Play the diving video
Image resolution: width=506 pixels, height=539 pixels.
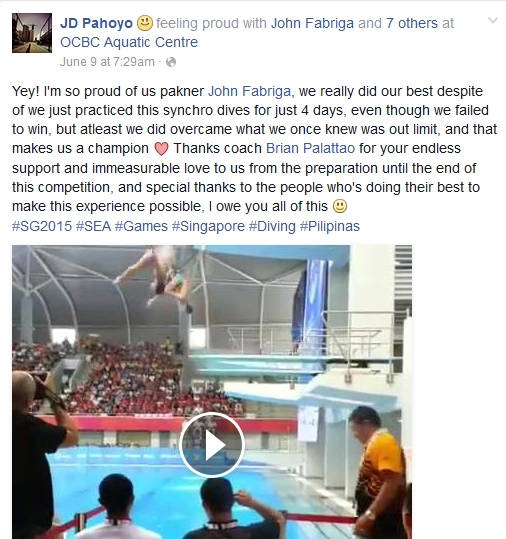[x=212, y=445]
